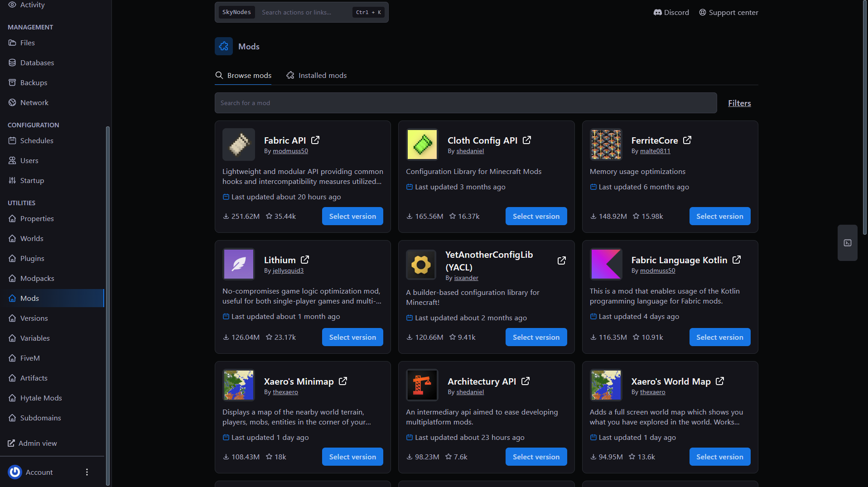Select version for Lithium
This screenshot has width=868, height=487.
pyautogui.click(x=352, y=337)
